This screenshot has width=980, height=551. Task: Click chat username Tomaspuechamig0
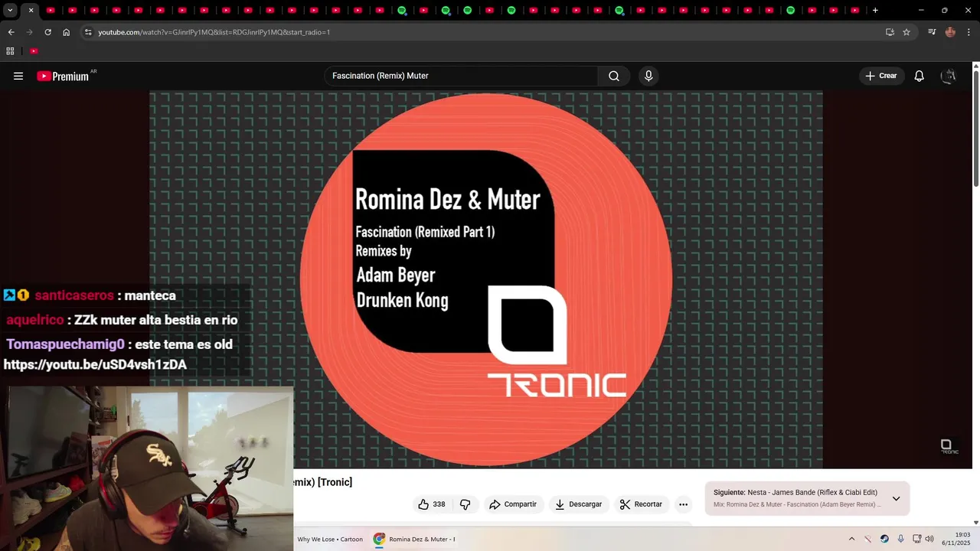tap(65, 344)
